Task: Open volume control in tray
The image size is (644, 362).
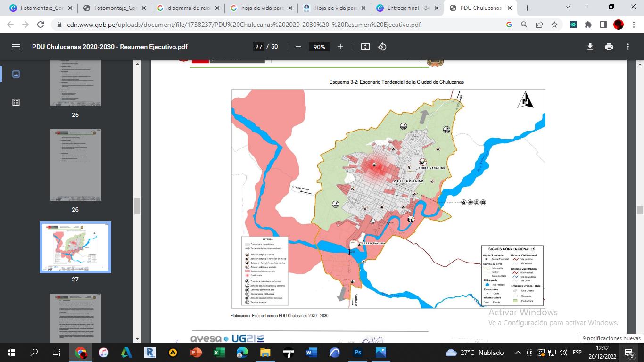Action: pos(563,353)
